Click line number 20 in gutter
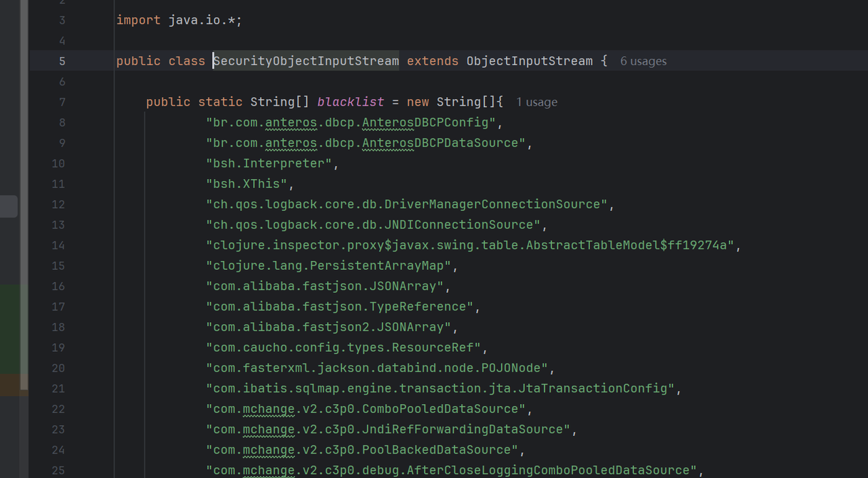The height and width of the screenshot is (478, 868). click(x=58, y=367)
